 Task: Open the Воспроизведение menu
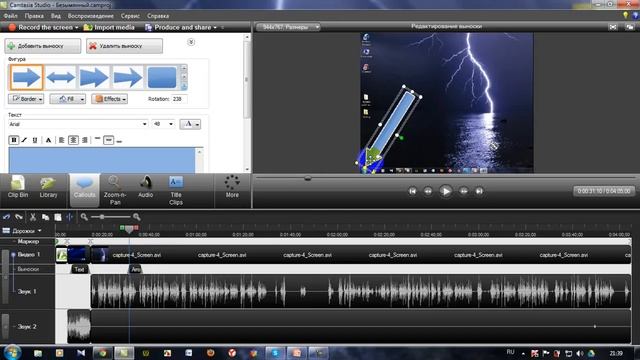(x=91, y=16)
